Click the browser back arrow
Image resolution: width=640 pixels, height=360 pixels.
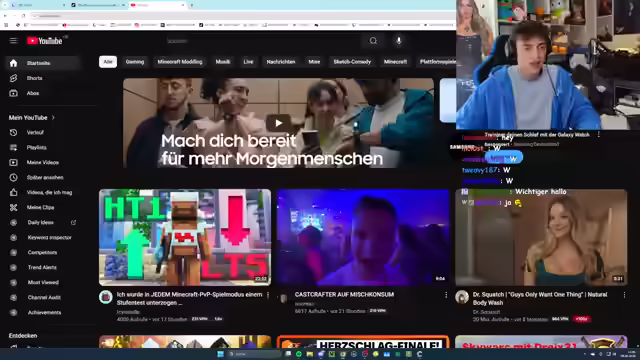(x=5, y=16)
